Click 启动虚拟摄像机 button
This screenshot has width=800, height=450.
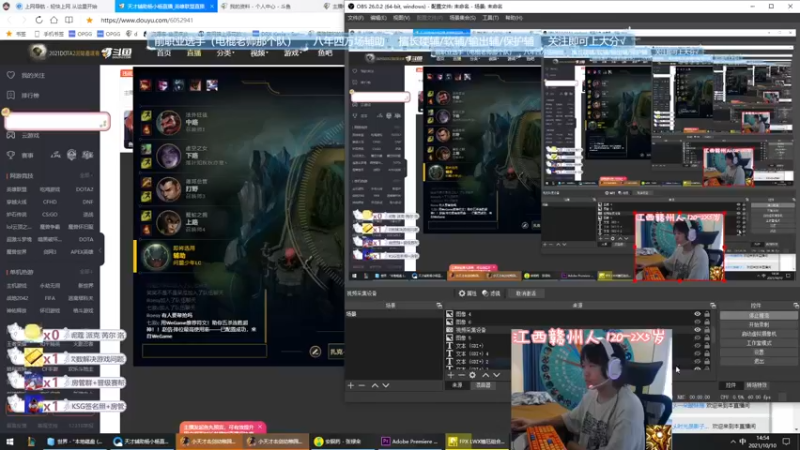pos(759,334)
